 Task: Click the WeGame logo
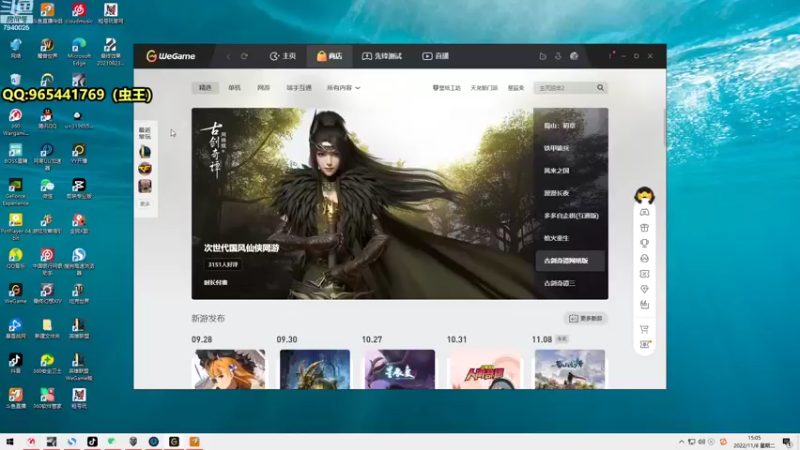170,56
